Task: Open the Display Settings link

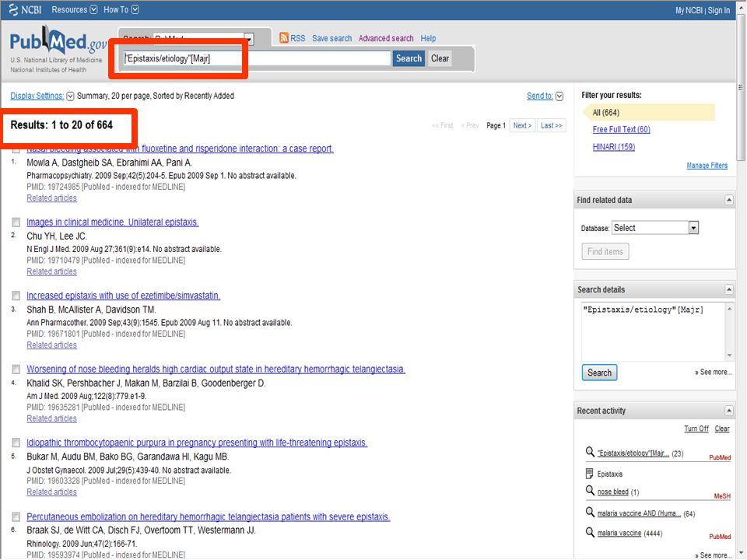Action: [37, 96]
